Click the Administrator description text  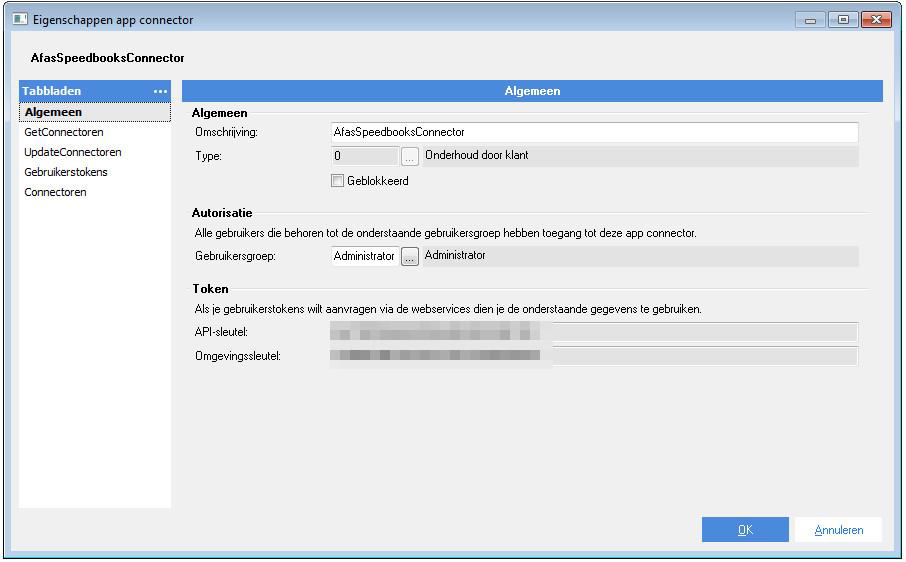tap(455, 255)
